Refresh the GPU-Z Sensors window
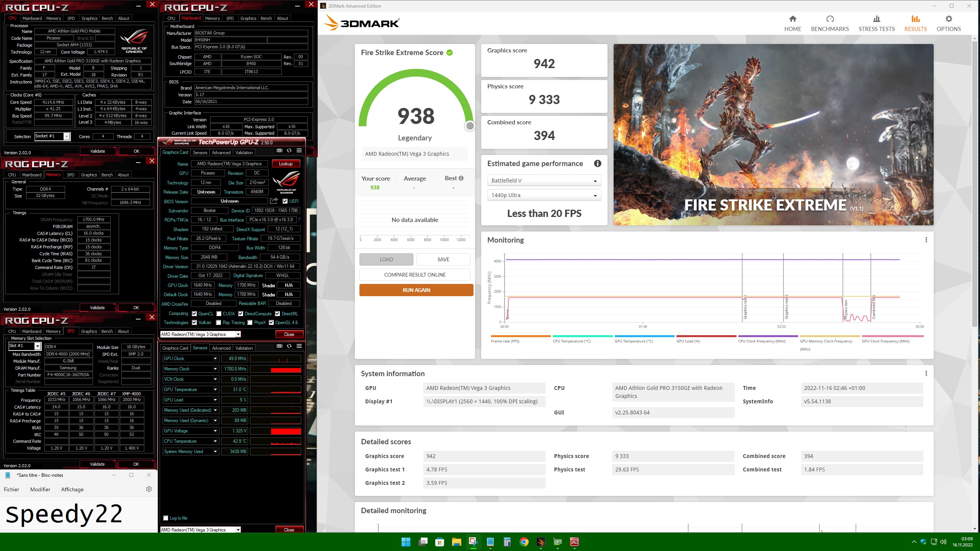 [x=289, y=346]
